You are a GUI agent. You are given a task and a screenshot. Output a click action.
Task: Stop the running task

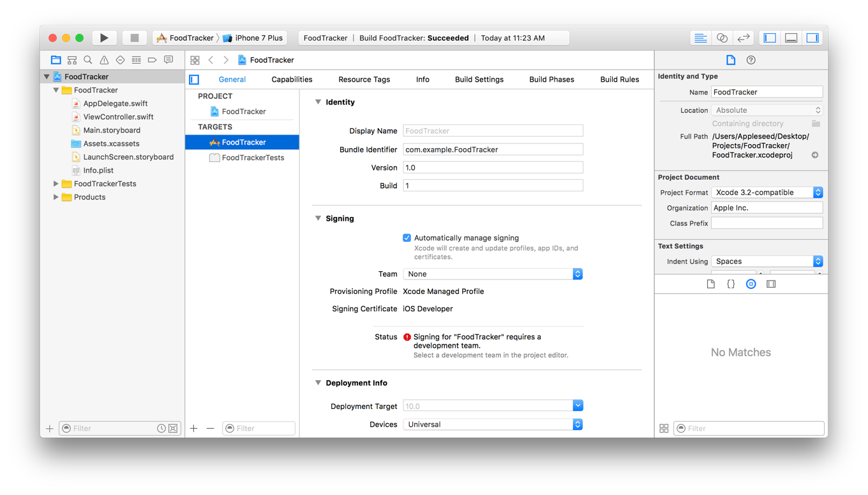pyautogui.click(x=134, y=38)
